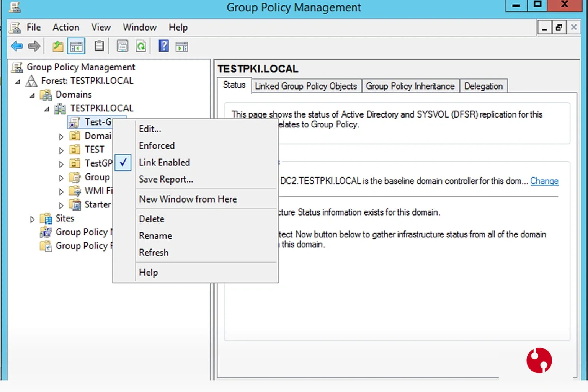The image size is (588, 392).
Task: Choose Save Report... from the context menu
Action: 195,179
